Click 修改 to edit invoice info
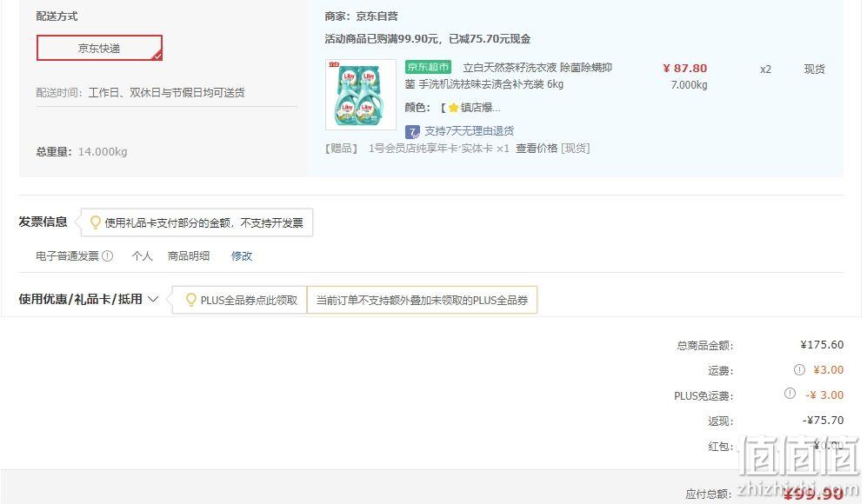Screen dimensions: 867x504 click(242, 255)
